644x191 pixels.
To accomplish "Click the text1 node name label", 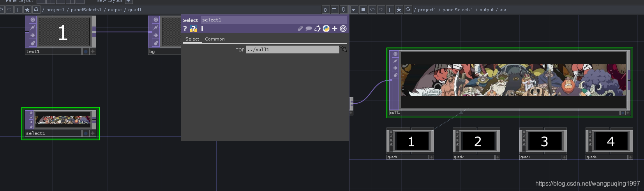I will pos(53,51).
